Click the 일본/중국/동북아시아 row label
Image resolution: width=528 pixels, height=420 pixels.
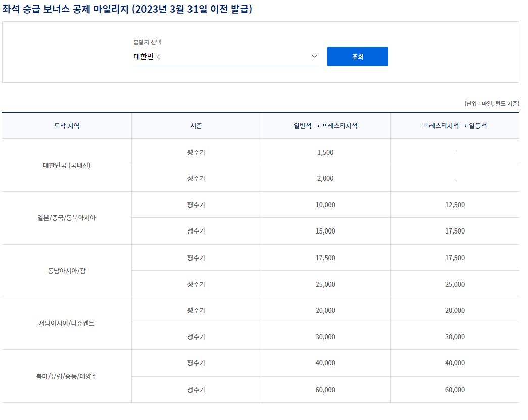point(66,217)
